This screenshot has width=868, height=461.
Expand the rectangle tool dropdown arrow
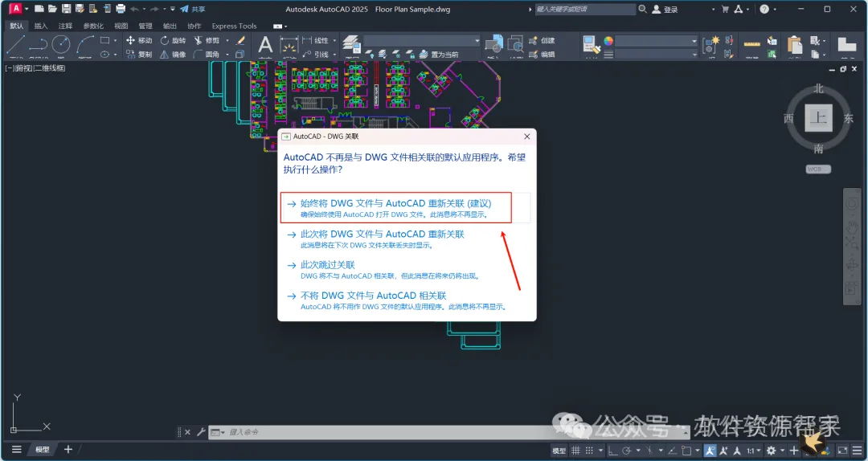point(115,41)
